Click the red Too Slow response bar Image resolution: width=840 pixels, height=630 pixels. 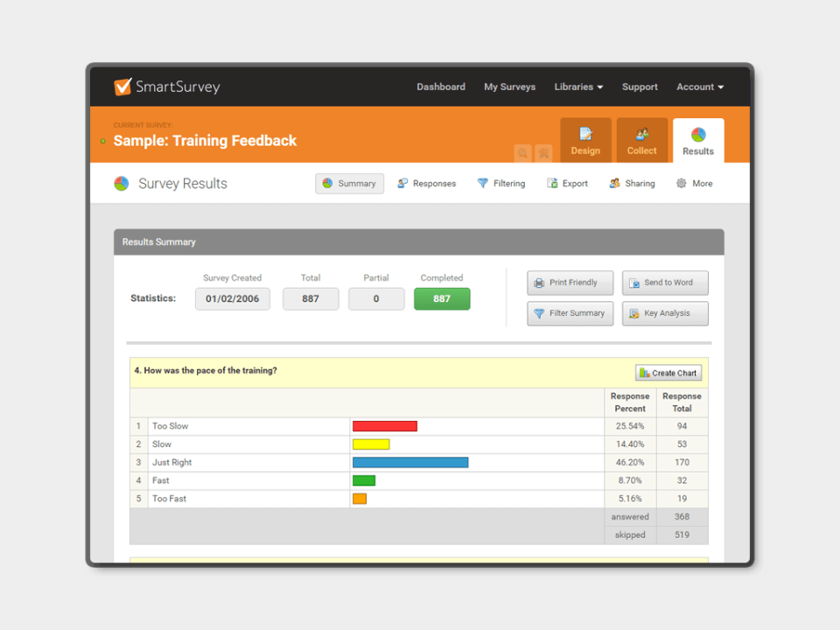384,426
